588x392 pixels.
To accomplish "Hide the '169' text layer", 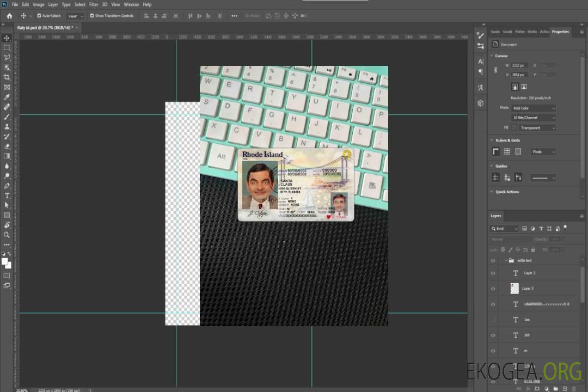I will point(493,335).
